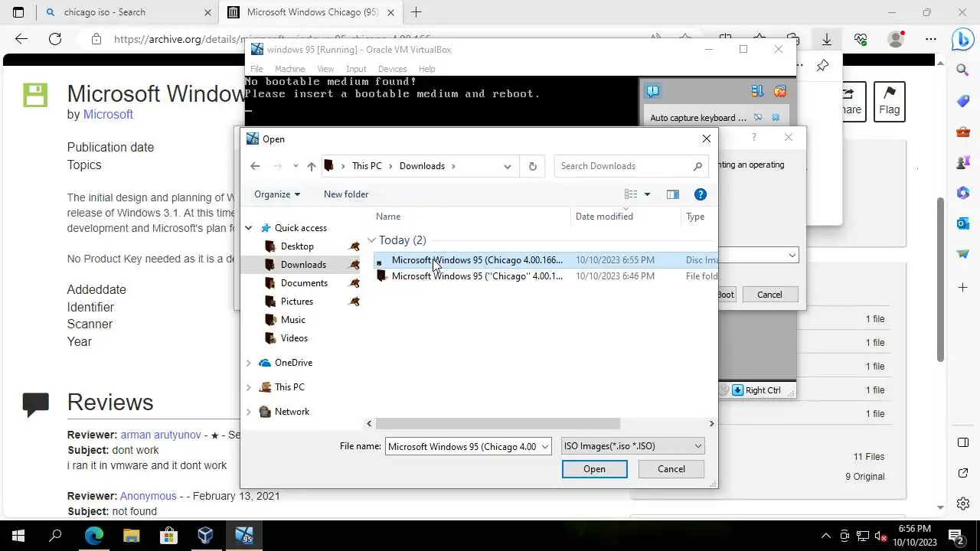The height and width of the screenshot is (551, 980).
Task: Open the File name combo box dropdown
Action: point(545,446)
